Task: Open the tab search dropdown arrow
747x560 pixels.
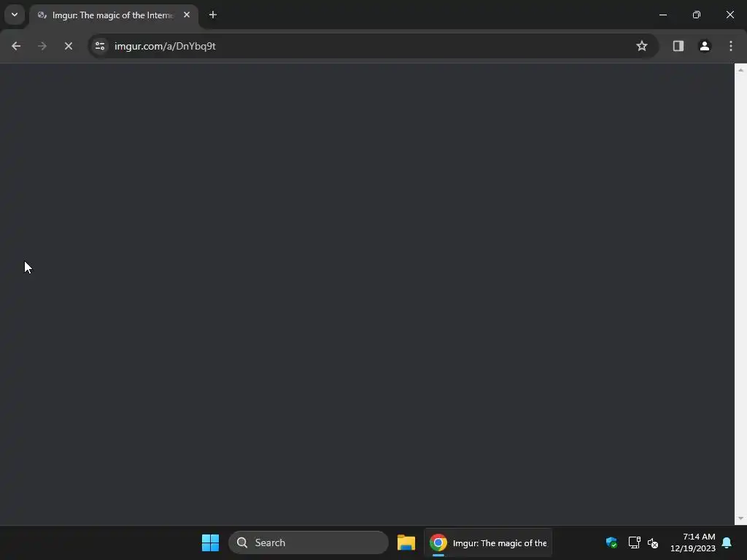Action: (15, 15)
